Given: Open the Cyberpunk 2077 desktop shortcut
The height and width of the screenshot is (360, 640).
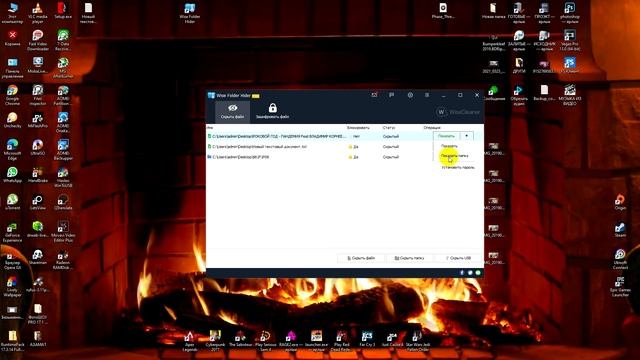Looking at the screenshot, I should (215, 341).
